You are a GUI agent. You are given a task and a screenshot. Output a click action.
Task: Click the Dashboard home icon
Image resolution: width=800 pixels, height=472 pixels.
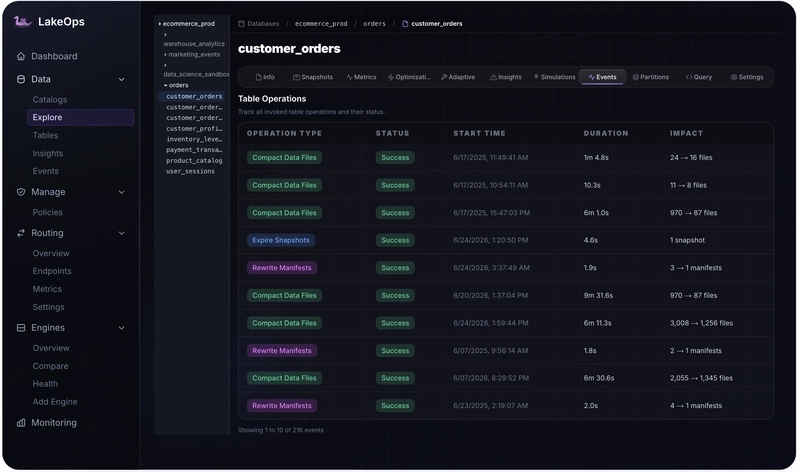21,56
